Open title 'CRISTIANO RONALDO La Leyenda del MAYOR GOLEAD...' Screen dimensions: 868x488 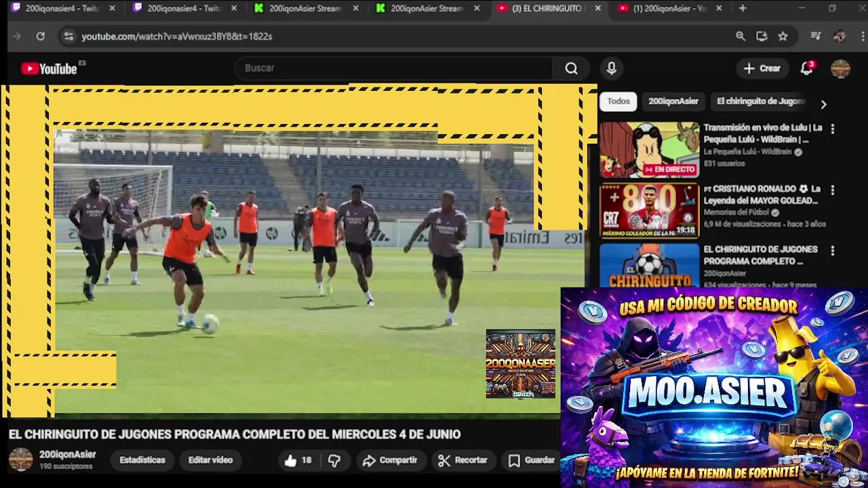(x=762, y=195)
